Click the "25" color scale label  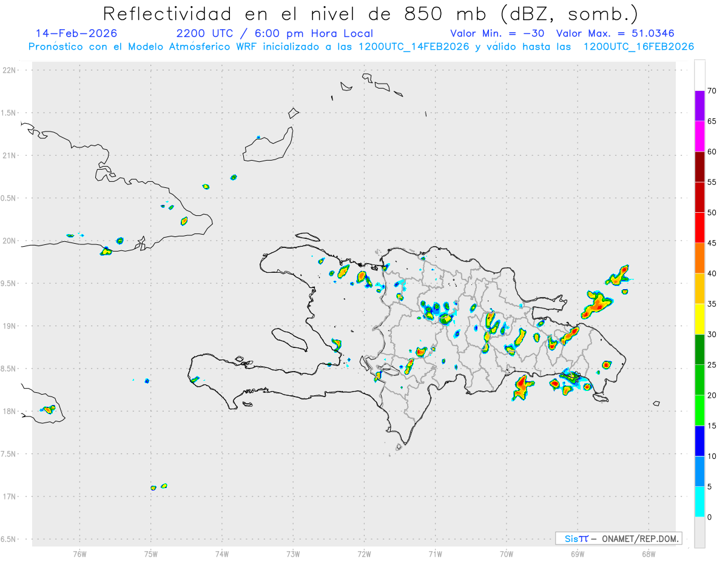[712, 365]
